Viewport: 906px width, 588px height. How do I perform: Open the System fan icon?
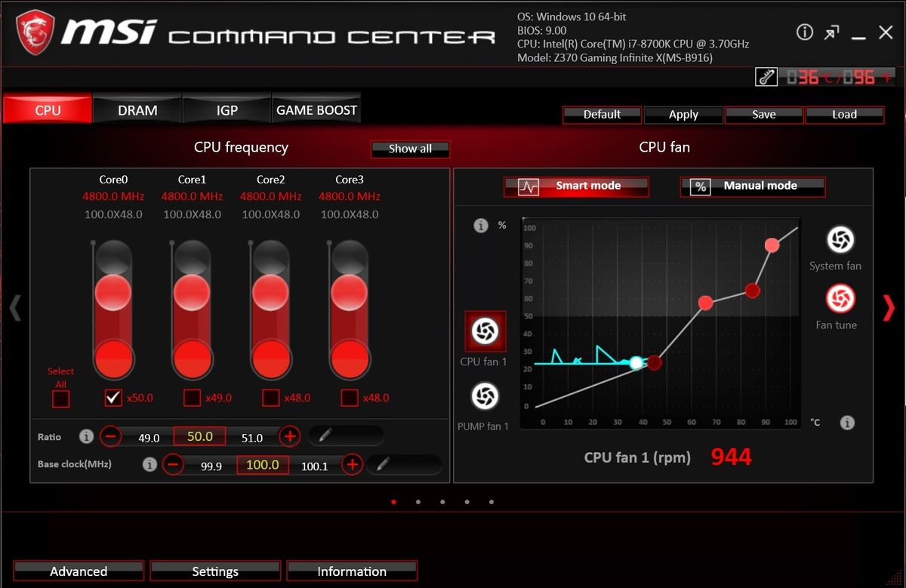840,240
